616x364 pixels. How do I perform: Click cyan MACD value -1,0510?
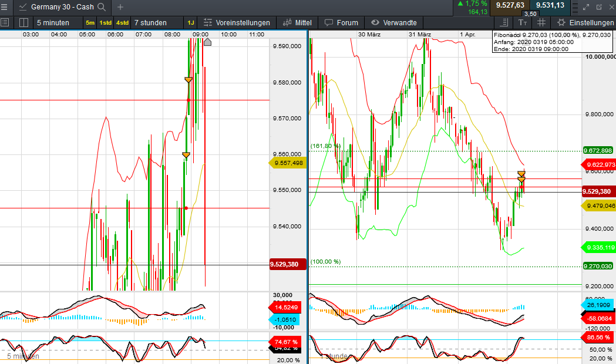click(x=284, y=319)
